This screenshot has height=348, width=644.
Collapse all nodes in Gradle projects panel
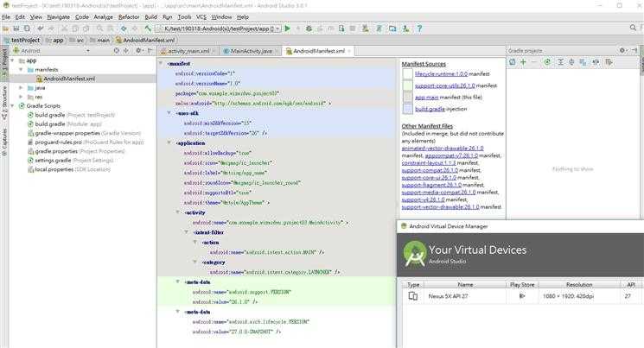tap(571, 62)
